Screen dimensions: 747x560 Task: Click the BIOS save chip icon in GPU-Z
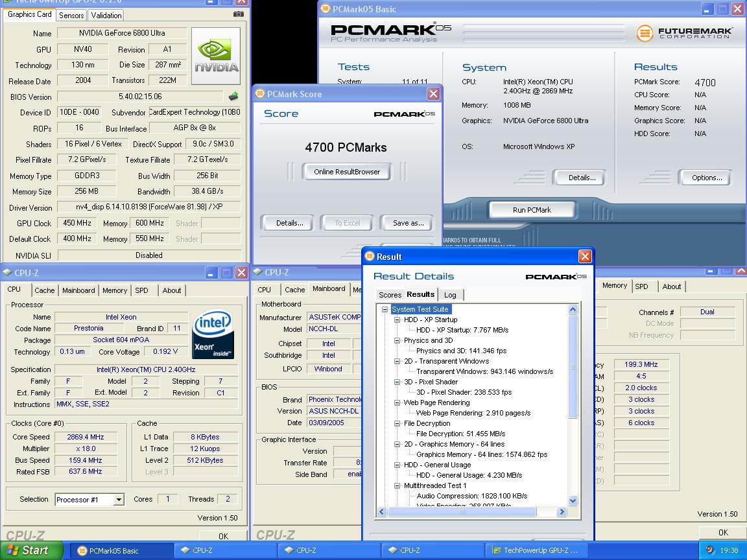[233, 97]
